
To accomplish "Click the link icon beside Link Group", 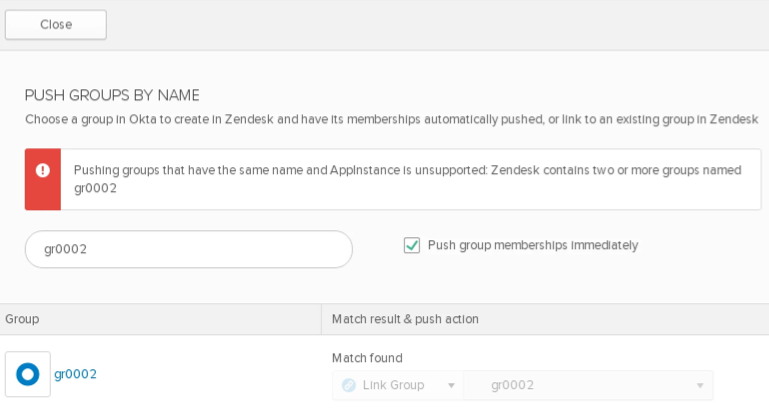I will (348, 385).
